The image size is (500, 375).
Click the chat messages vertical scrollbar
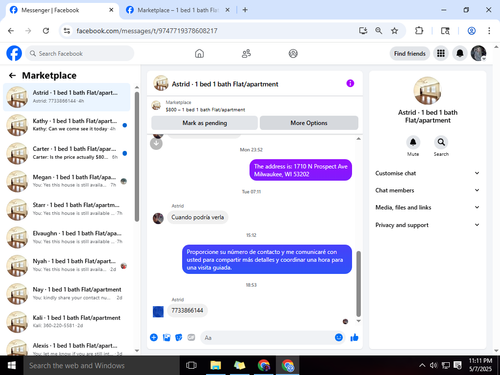[x=358, y=283]
